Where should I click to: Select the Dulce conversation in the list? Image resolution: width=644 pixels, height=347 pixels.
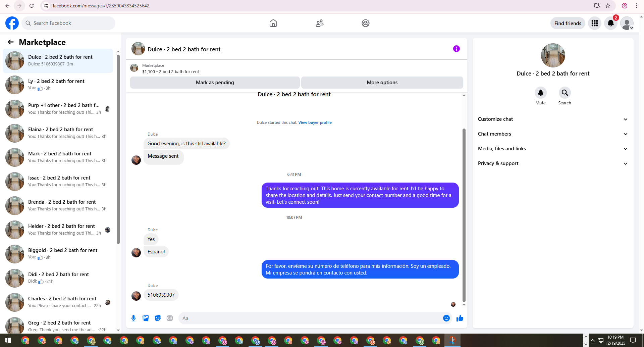[x=58, y=61]
